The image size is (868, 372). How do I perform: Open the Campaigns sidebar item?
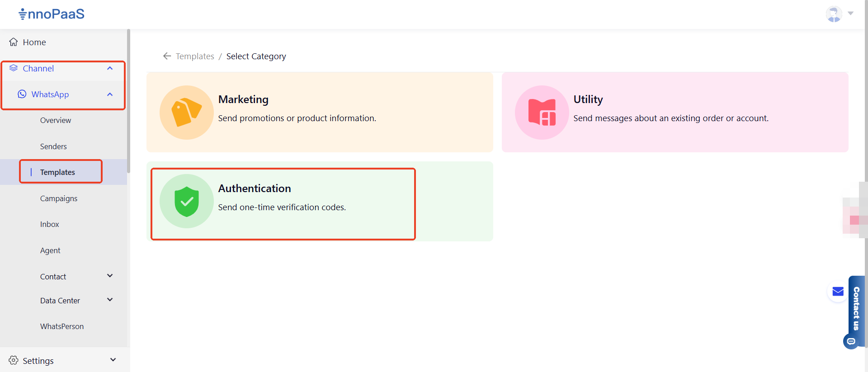pos(59,198)
